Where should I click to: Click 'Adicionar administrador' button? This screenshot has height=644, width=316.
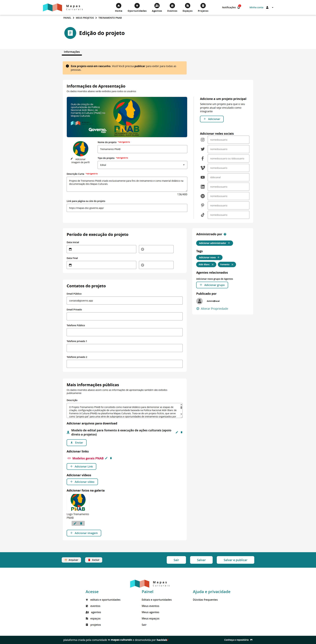(214, 243)
